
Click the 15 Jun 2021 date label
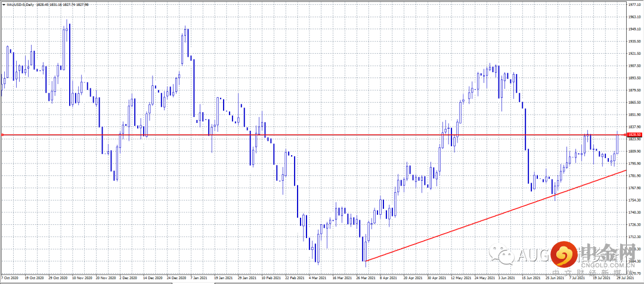tap(532, 278)
